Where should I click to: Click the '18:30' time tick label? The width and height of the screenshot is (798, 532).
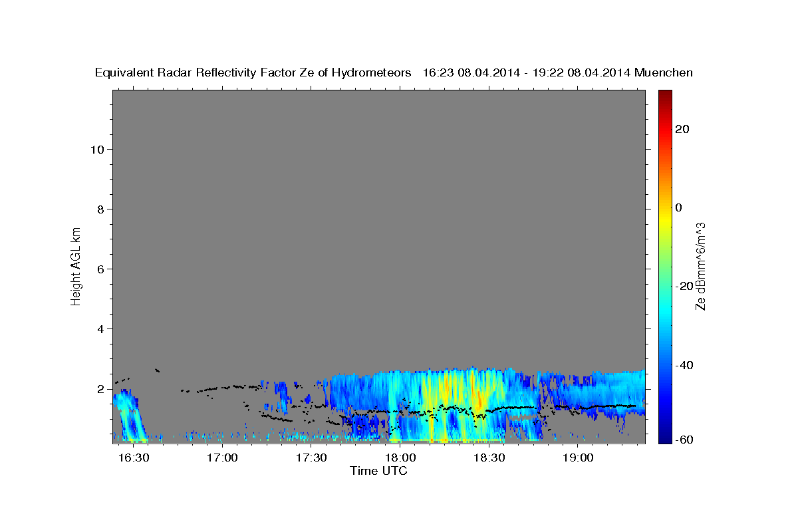pyautogui.click(x=489, y=458)
